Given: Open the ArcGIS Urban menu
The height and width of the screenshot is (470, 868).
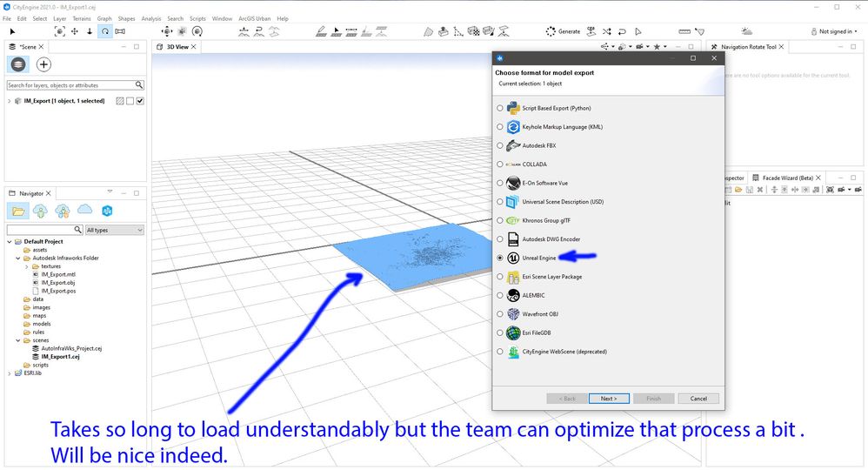Looking at the screenshot, I should click(255, 18).
